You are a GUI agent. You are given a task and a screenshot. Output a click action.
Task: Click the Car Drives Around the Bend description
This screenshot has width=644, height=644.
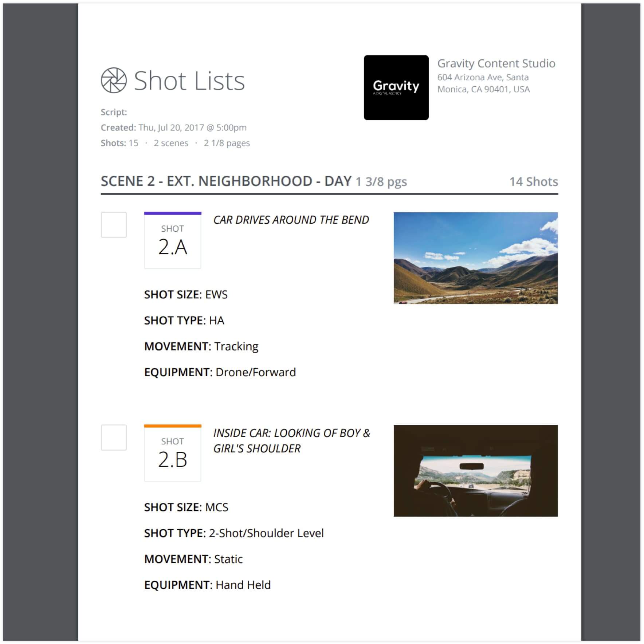click(x=291, y=220)
